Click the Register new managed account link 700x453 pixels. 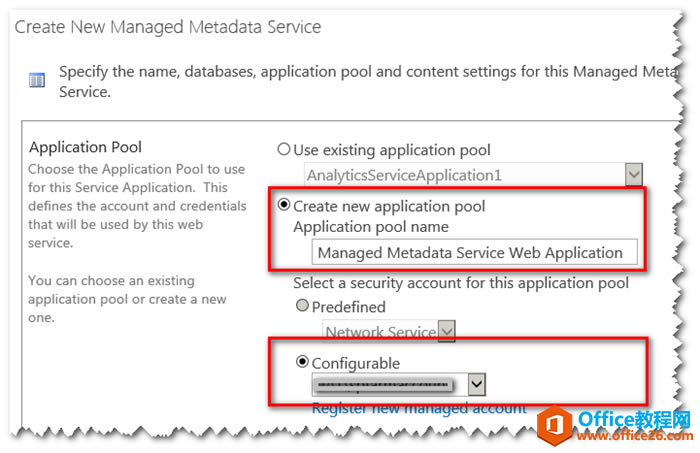click(419, 408)
